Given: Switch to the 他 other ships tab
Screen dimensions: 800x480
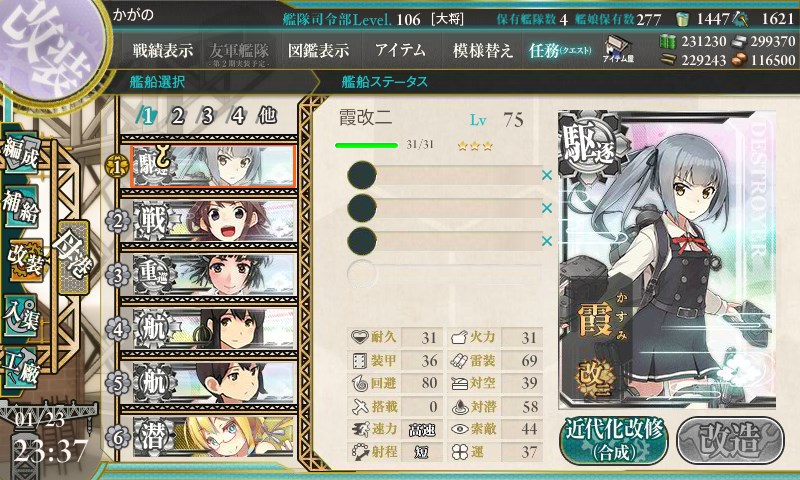Looking at the screenshot, I should pos(267,116).
